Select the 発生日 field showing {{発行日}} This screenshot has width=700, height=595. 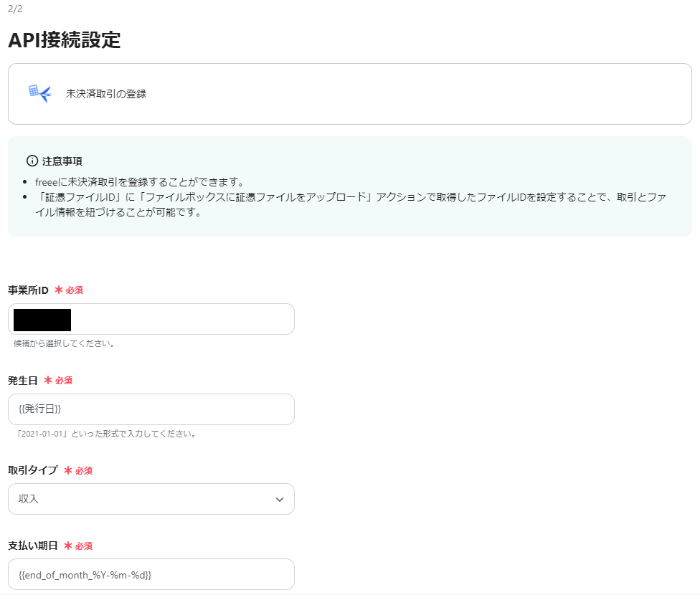(151, 409)
